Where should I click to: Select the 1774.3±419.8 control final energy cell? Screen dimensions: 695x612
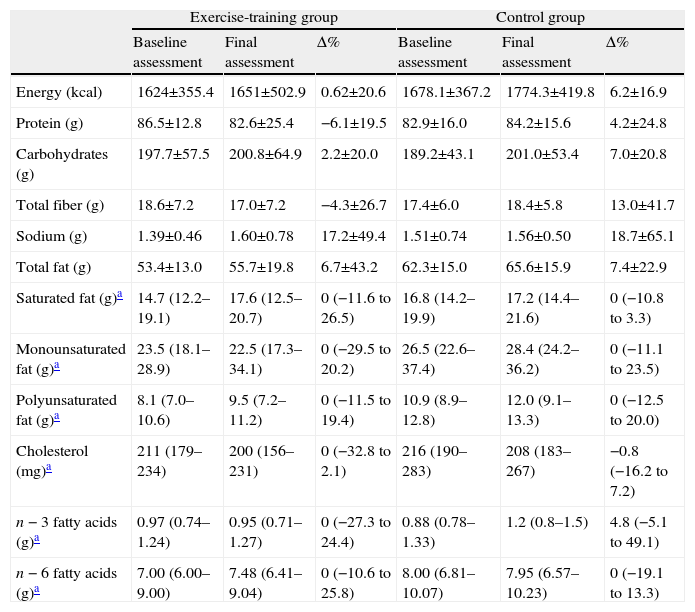549,93
